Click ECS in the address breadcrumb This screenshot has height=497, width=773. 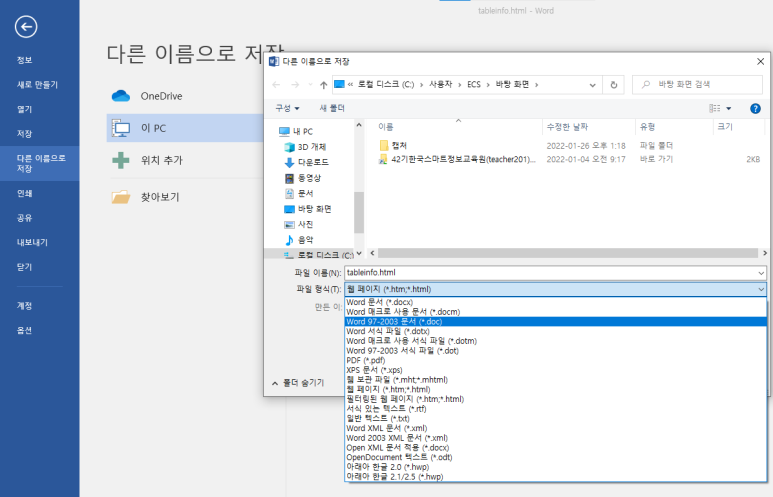[x=474, y=85]
